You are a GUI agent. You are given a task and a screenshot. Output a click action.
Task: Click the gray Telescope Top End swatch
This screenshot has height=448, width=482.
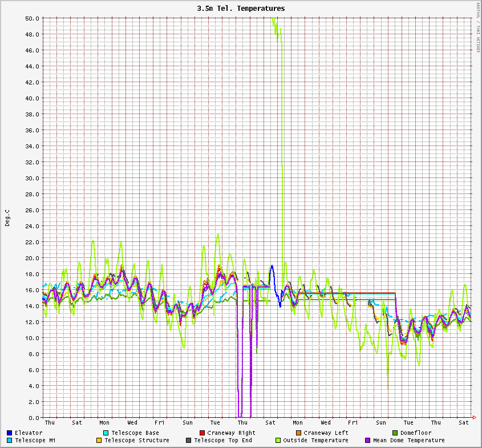tap(188, 441)
